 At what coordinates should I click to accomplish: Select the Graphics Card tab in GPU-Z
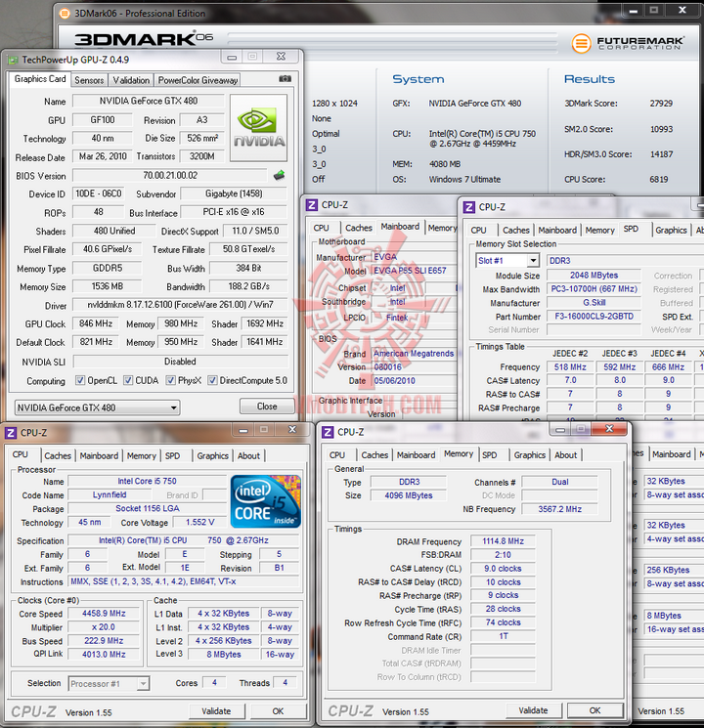pyautogui.click(x=40, y=79)
